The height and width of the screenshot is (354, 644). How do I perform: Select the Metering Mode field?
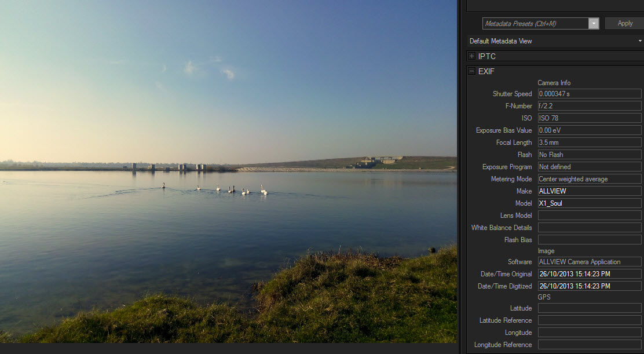590,179
